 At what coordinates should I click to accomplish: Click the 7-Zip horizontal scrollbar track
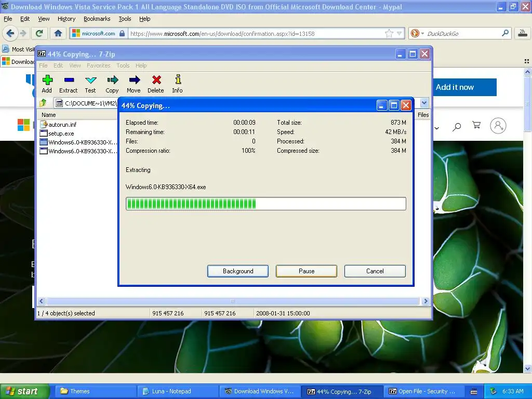(233, 301)
